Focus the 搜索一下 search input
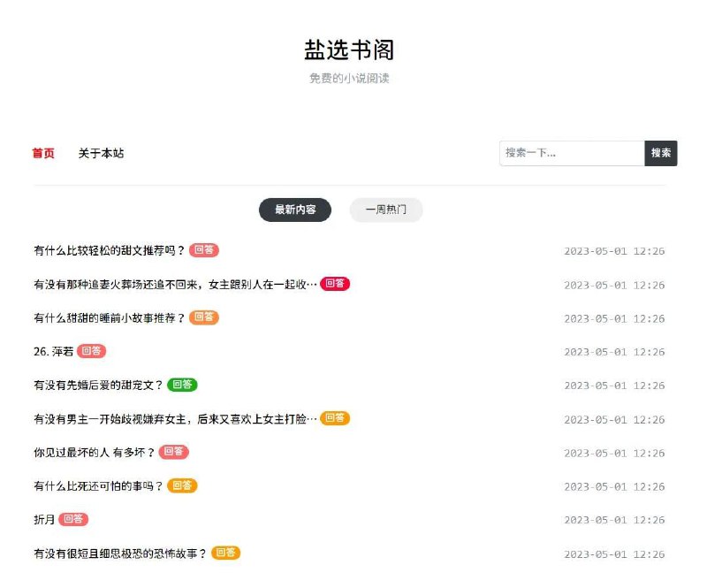This screenshot has height=588, width=707. [572, 154]
